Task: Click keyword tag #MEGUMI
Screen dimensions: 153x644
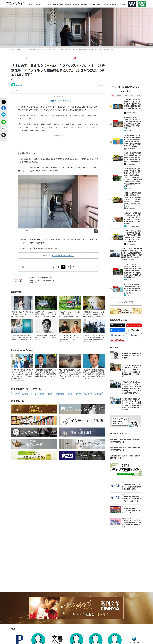Action: tap(50, 394)
